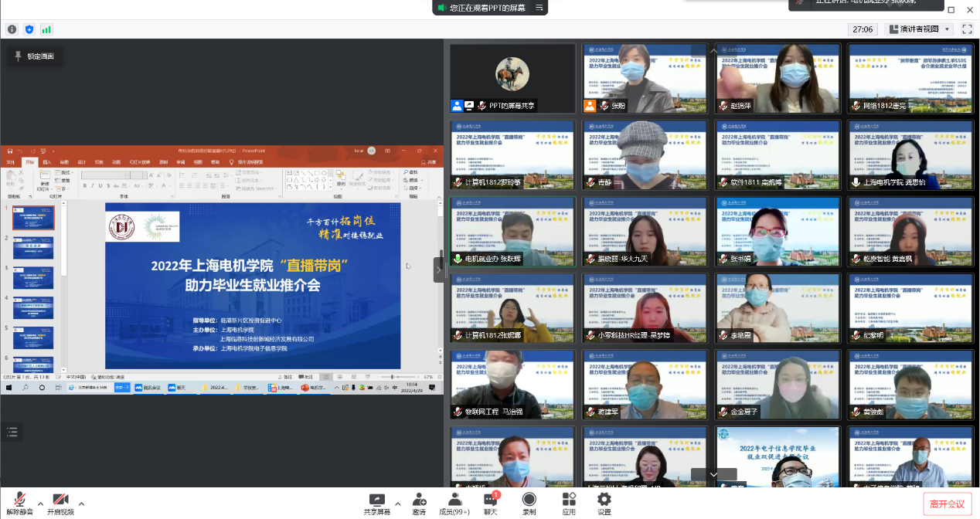Click the 离开会议 leave meeting button
Image resolution: width=980 pixels, height=519 pixels.
[x=947, y=504]
